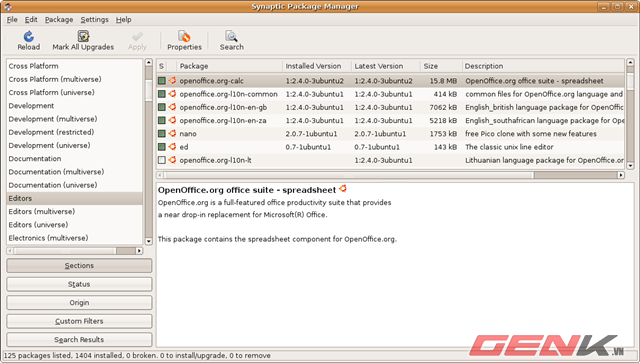Viewport: 640px width, 363px height.
Task: Mark openoffice.org-l10n-lt empty status box
Action: [162, 160]
